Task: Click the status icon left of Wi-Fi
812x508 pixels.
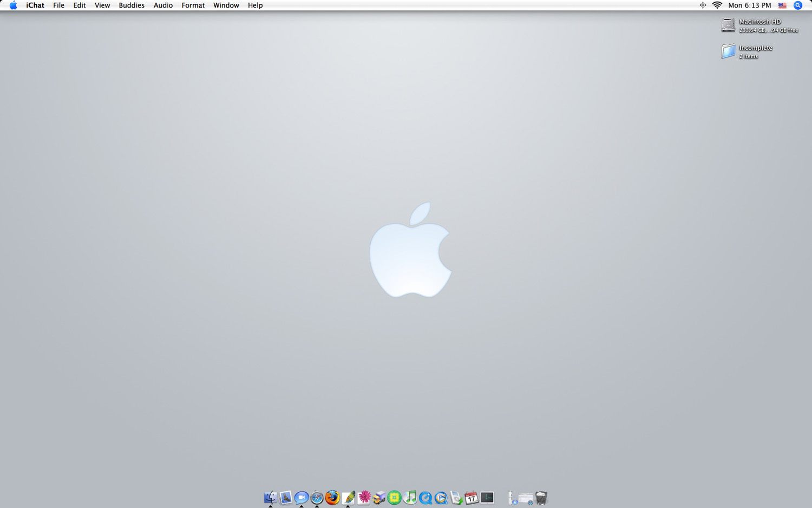Action: click(x=703, y=5)
